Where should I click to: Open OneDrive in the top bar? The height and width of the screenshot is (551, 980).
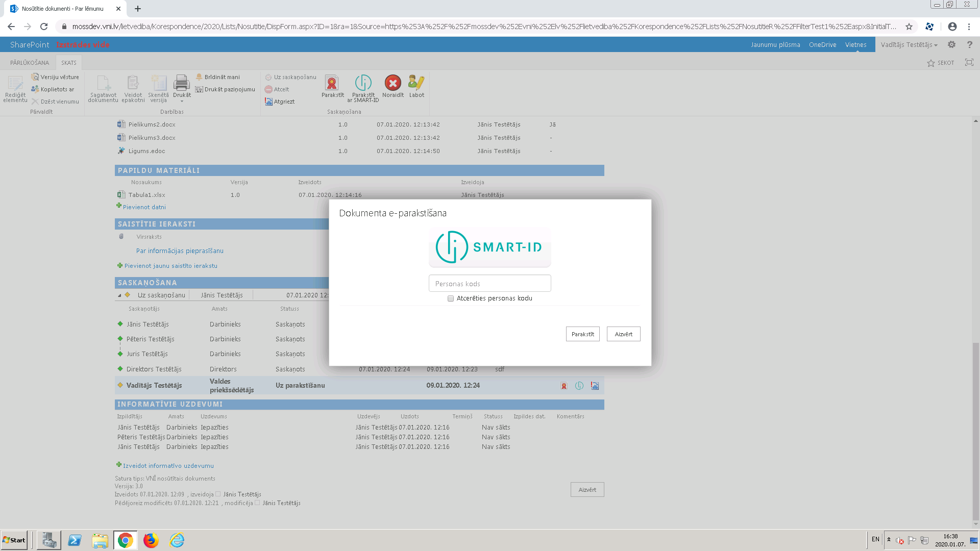pos(822,44)
